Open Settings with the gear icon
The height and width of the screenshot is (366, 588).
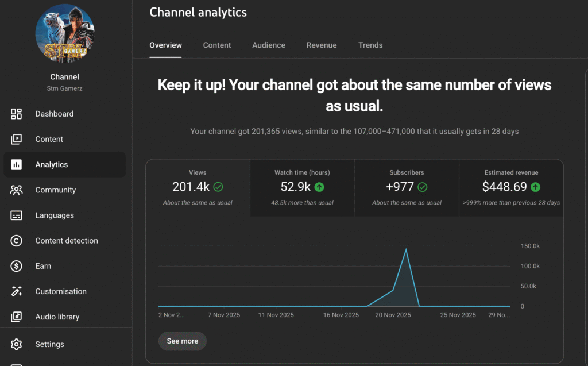(16, 344)
